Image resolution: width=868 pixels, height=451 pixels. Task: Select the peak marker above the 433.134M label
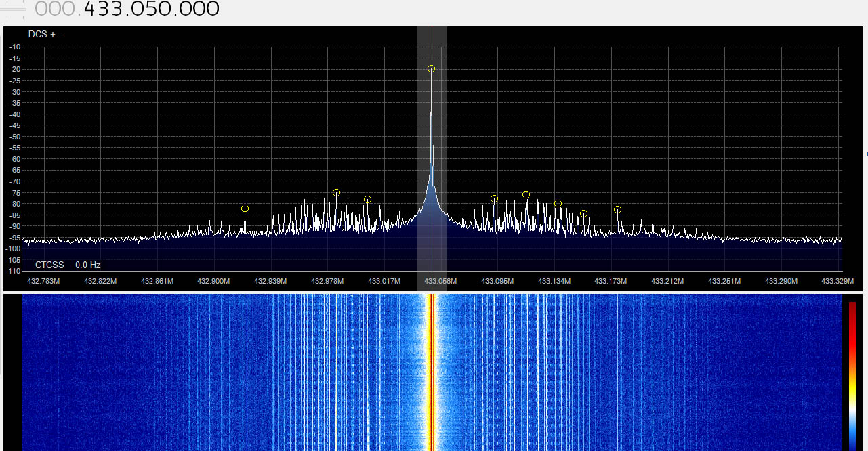(x=558, y=204)
